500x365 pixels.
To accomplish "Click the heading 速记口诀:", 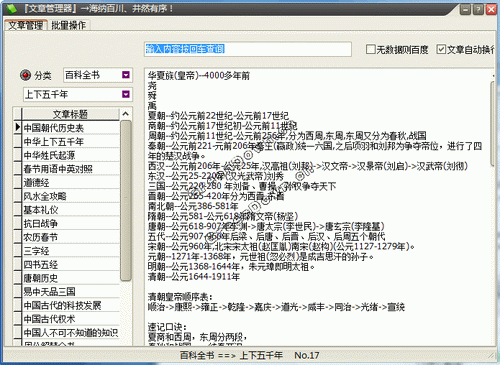I will point(167,327).
